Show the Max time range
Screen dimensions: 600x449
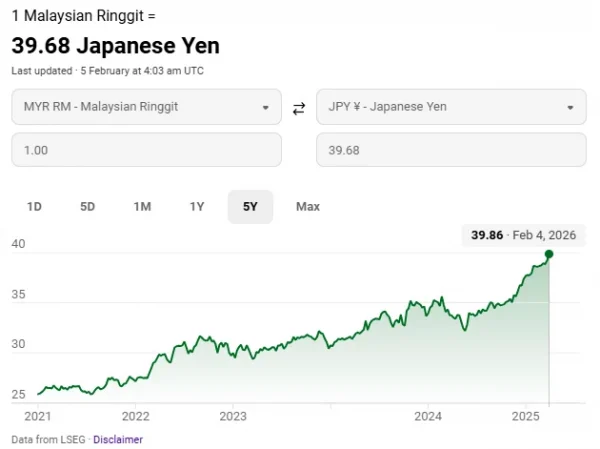coord(308,207)
